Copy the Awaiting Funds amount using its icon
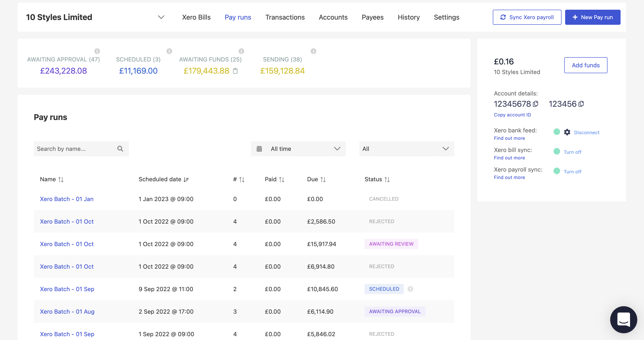 click(x=235, y=71)
